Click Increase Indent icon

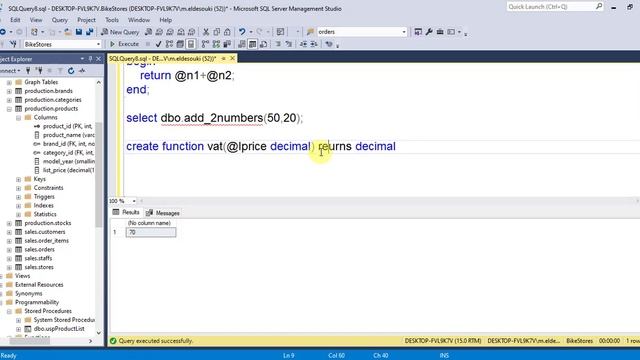tap(314, 44)
